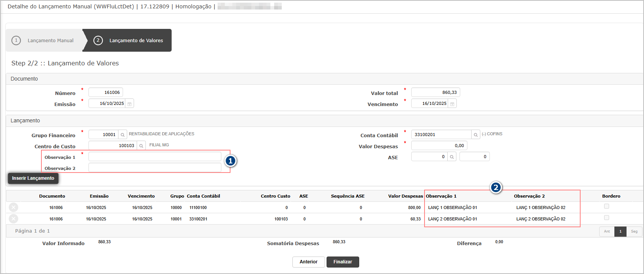Click the Valor Despesas input field
Image resolution: width=644 pixels, height=274 pixels.
(439, 146)
